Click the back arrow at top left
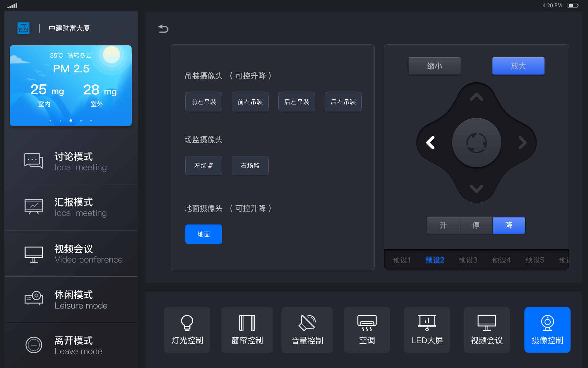 (x=164, y=29)
